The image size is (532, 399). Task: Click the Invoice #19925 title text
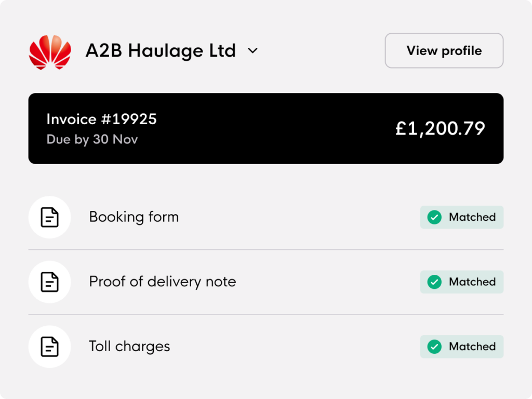[x=101, y=119]
